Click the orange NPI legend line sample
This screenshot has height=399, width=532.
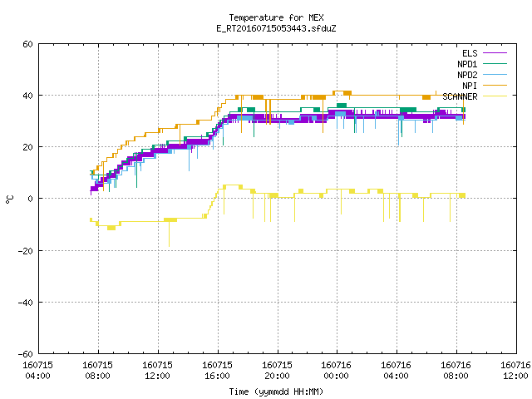pyautogui.click(x=495, y=85)
